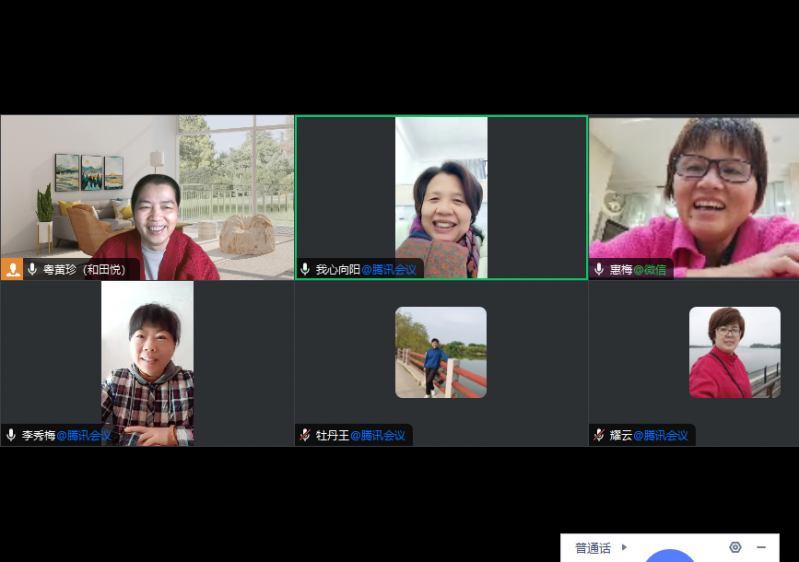Click the orange host icon beside 粤黄珍
This screenshot has width=799, height=562.
[12, 269]
